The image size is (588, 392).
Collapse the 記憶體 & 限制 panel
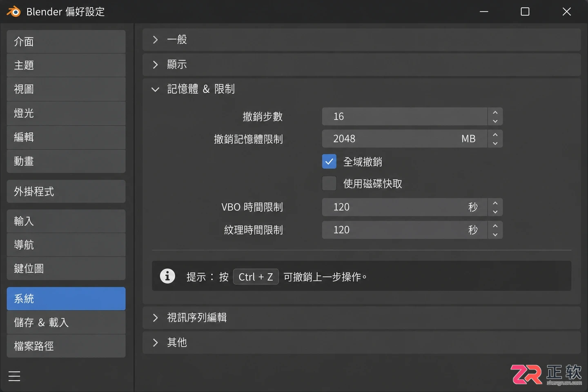pos(361,89)
